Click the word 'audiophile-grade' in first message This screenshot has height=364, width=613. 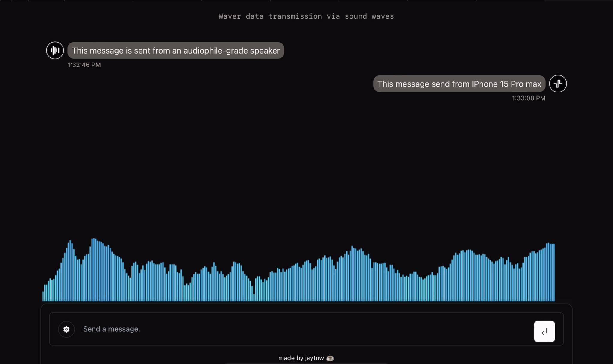[215, 51]
